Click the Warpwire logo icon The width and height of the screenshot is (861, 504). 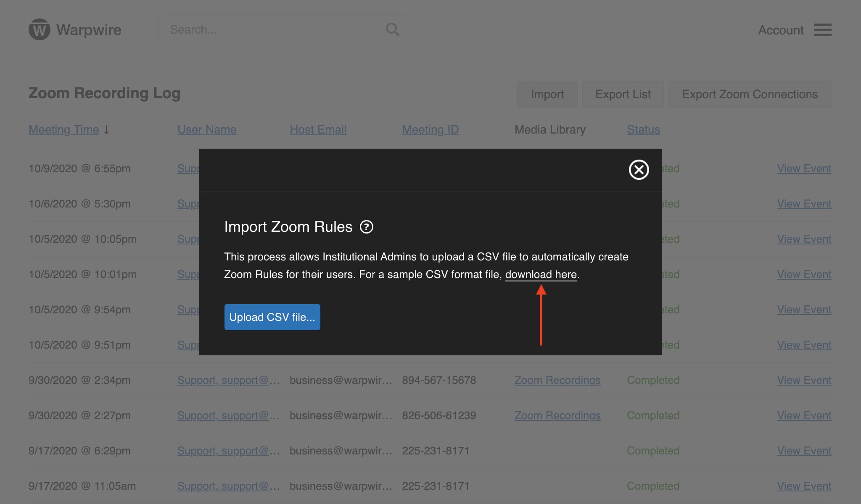pyautogui.click(x=40, y=30)
